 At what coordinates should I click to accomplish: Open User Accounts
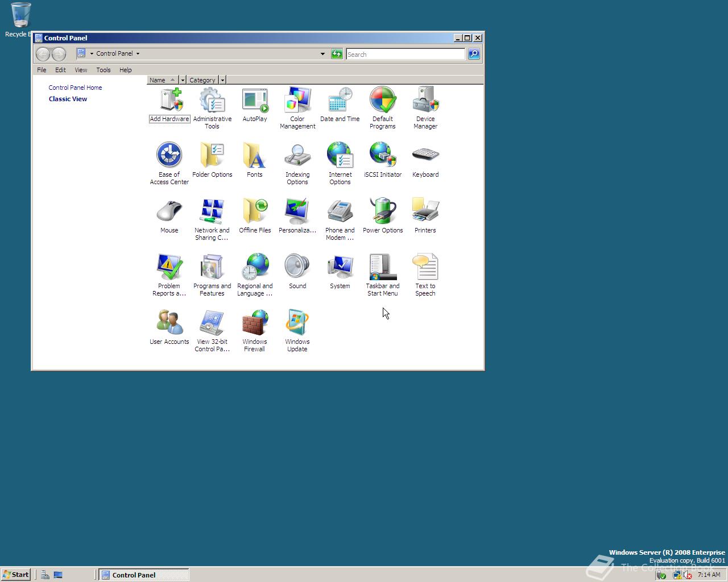(x=169, y=327)
